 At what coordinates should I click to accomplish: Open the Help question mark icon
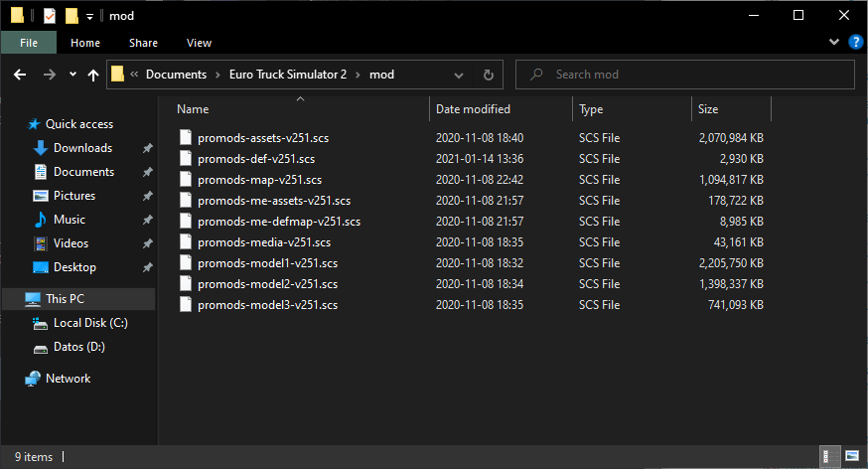[x=855, y=43]
